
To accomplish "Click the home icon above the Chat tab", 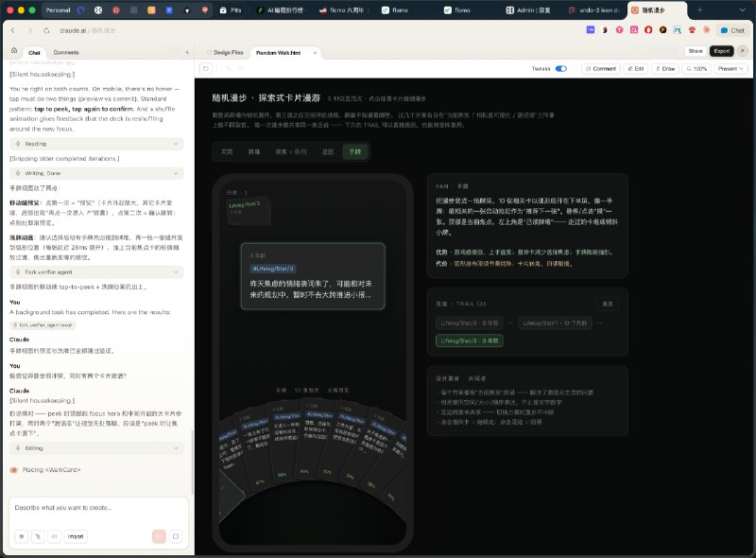I will coord(14,52).
